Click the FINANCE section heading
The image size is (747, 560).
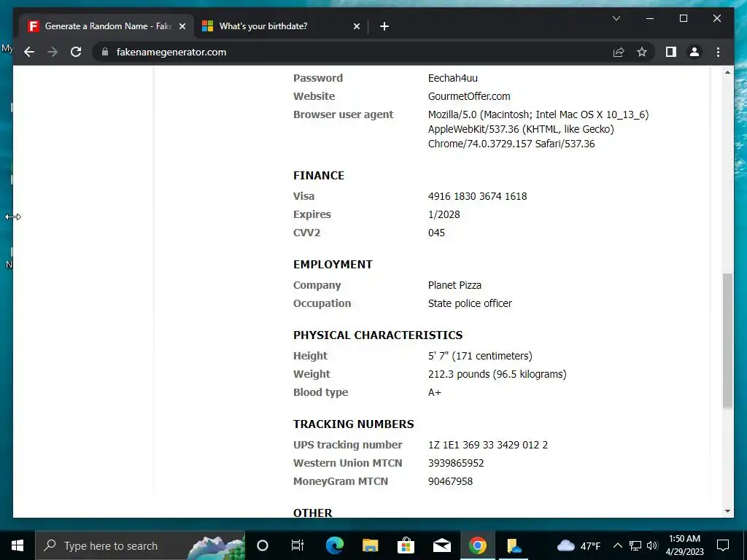[319, 175]
